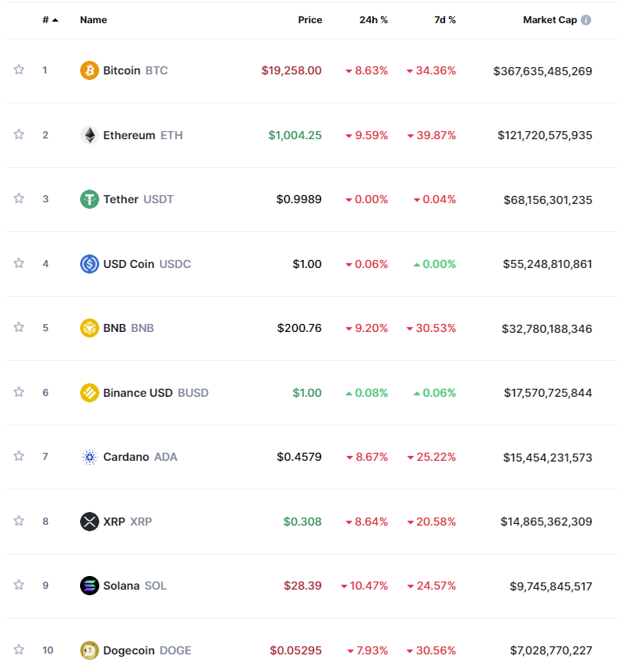Click the Ethereum diamond logo icon
The width and height of the screenshot is (618, 672).
click(x=89, y=135)
